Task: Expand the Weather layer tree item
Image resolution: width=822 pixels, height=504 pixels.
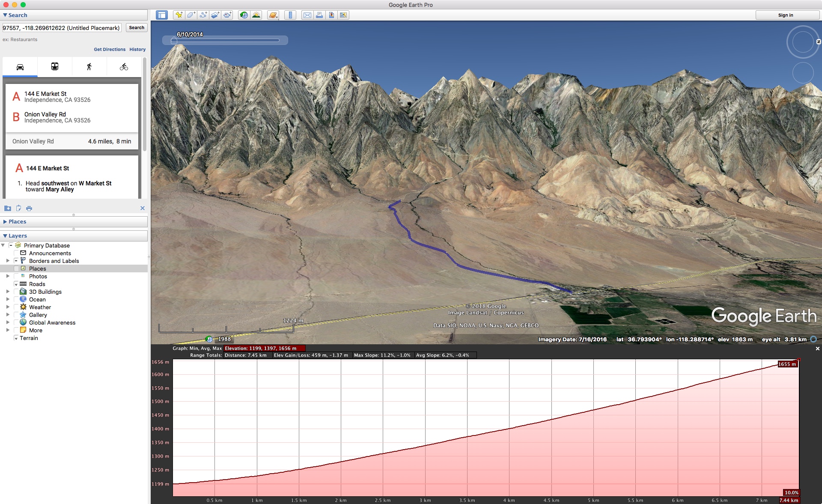Action: [8, 307]
